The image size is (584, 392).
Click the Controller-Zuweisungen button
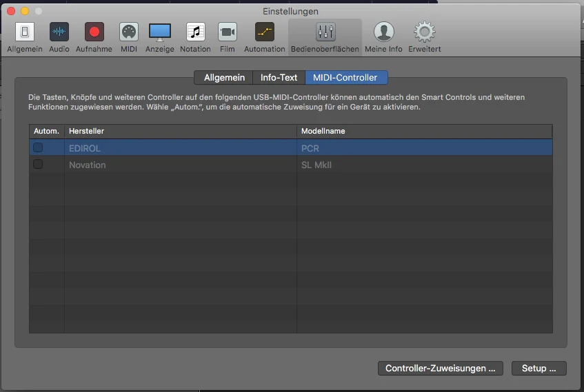tap(440, 368)
